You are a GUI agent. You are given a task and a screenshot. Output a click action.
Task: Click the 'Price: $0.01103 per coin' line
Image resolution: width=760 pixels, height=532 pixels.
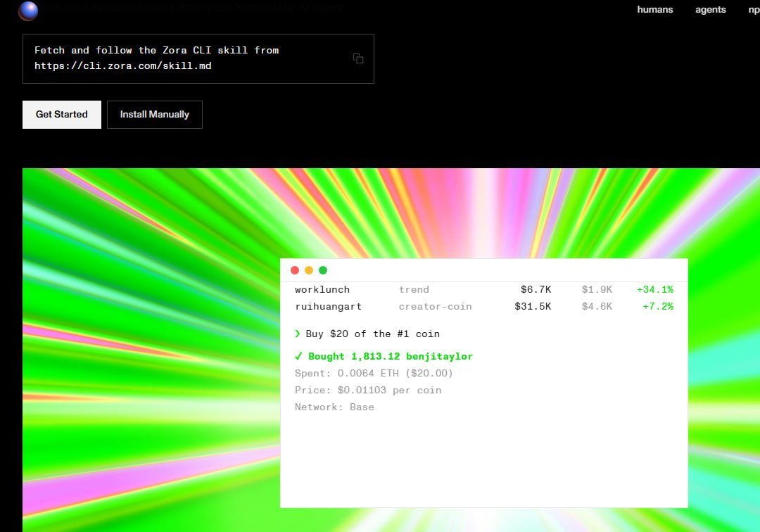click(368, 390)
